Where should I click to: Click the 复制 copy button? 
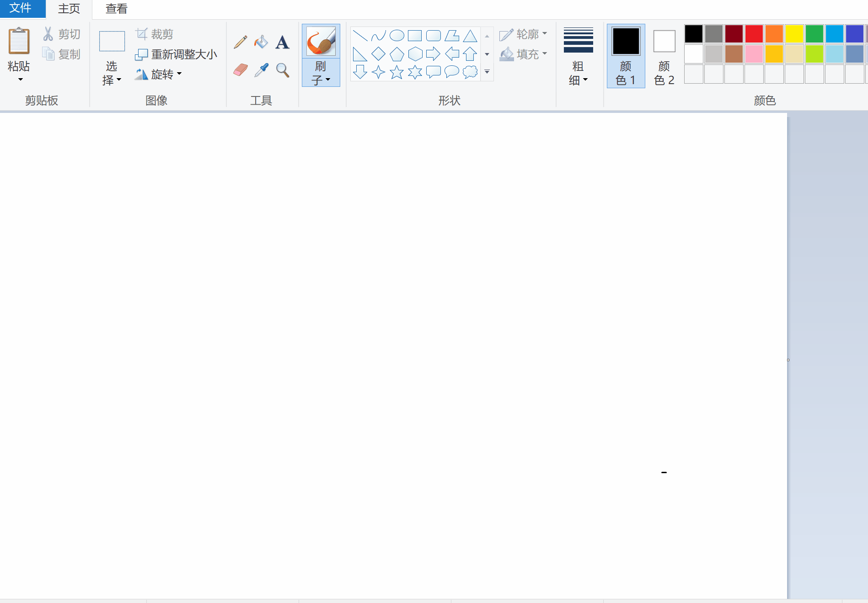62,54
